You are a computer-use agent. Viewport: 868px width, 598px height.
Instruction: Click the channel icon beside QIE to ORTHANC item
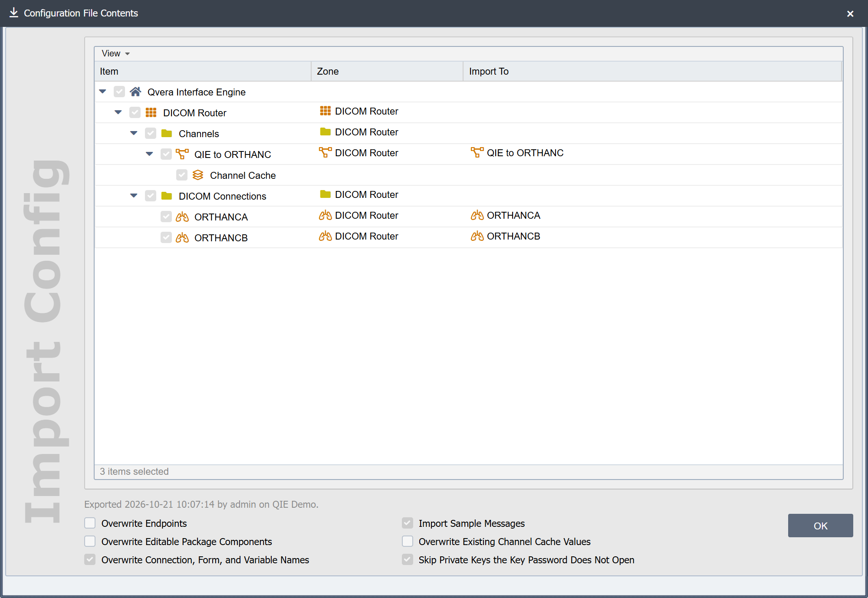point(182,154)
